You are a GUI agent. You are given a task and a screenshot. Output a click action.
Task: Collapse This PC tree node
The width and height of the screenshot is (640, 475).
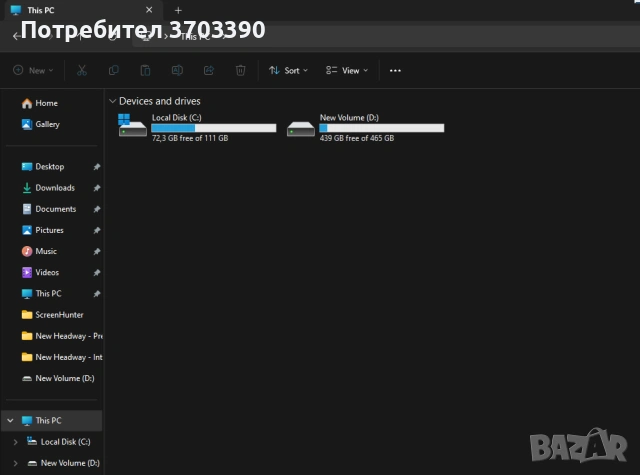tap(11, 420)
